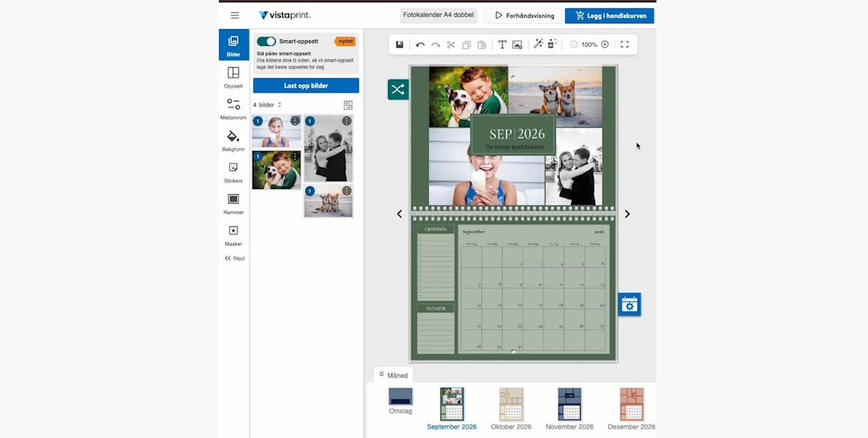Screen dimensions: 868x438
Task: Collapse the Måned panel
Action: (x=393, y=375)
